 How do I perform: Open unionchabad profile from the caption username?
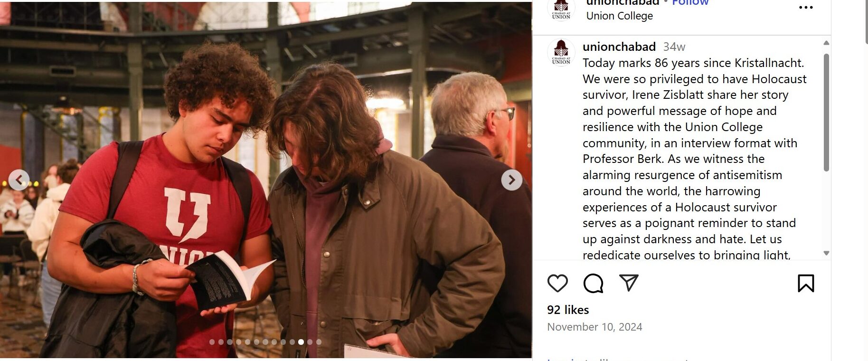619,47
